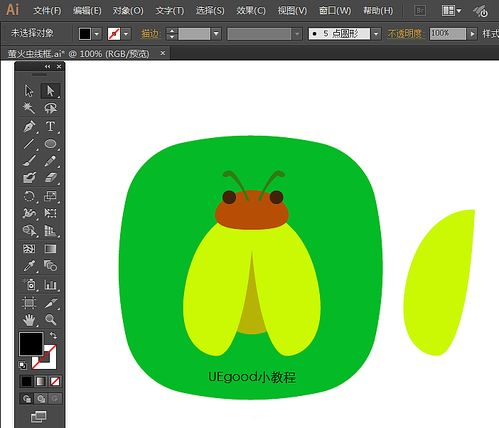Switch paint mode to Gradient
Image resolution: width=499 pixels, height=428 pixels.
tap(41, 381)
